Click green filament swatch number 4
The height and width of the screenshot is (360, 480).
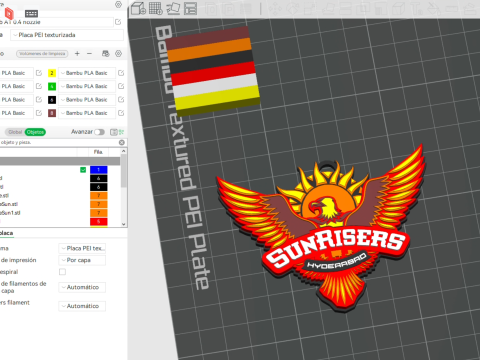tap(52, 86)
